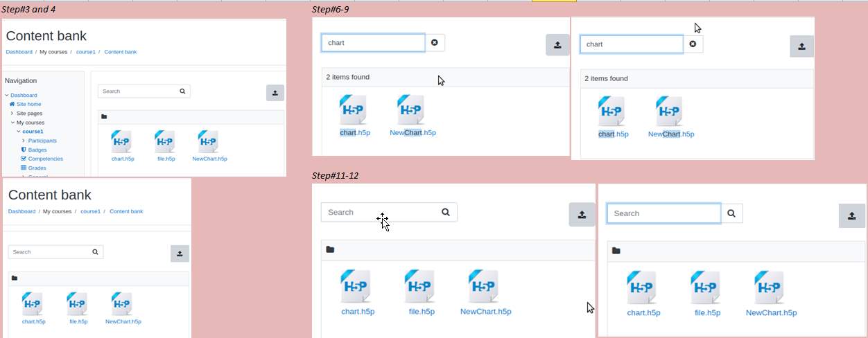Click NewChart.h5p name in left Step#11-12 panel
This screenshot has width=868, height=338.
point(486,312)
